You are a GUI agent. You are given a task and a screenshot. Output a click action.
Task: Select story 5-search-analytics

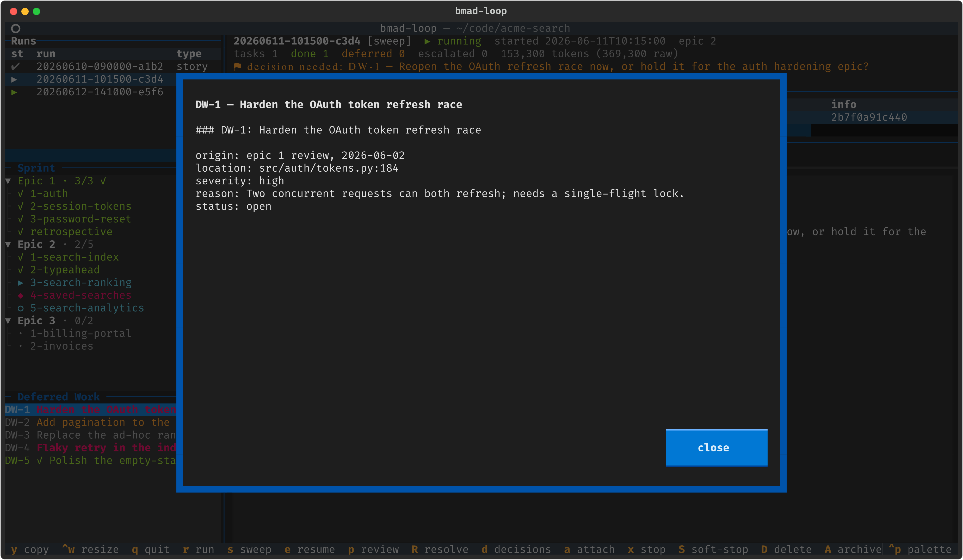point(87,308)
